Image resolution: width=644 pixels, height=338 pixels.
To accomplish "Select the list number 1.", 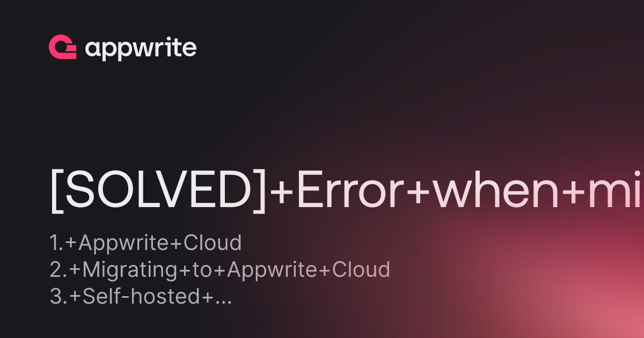I will coord(56,243).
